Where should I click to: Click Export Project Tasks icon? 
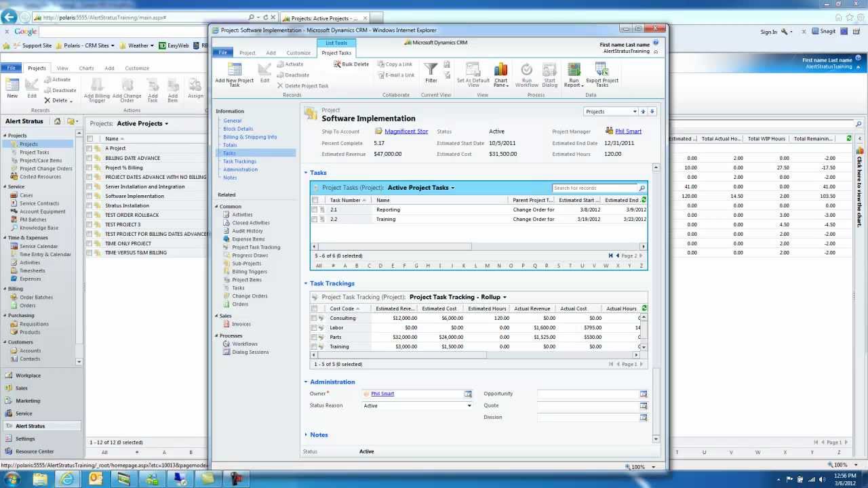pos(602,75)
